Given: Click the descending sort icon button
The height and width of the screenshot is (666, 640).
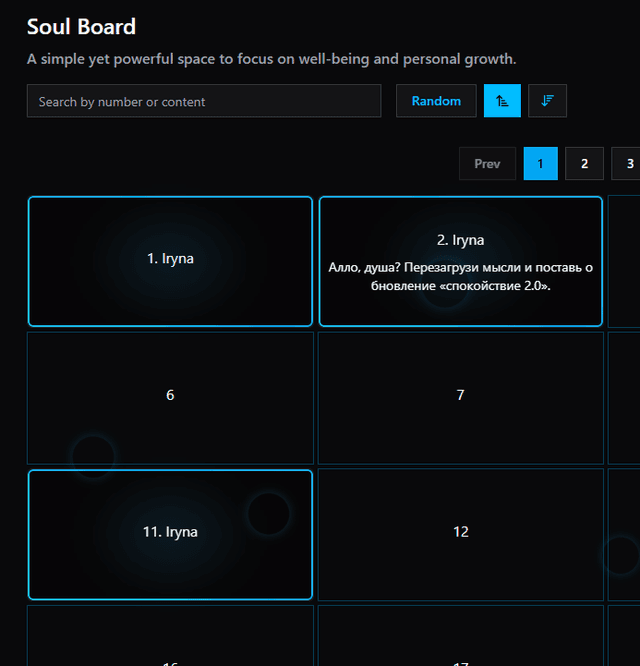Looking at the screenshot, I should tap(547, 101).
